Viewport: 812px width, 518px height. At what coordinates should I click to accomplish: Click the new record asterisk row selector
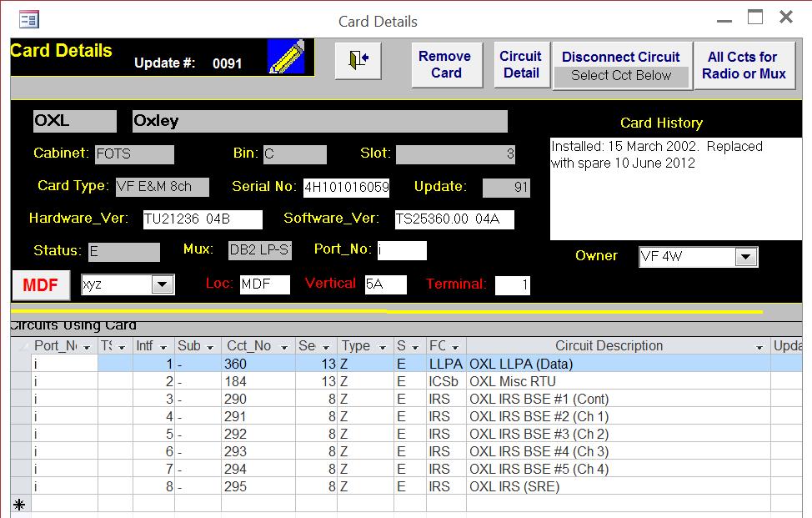[19, 504]
